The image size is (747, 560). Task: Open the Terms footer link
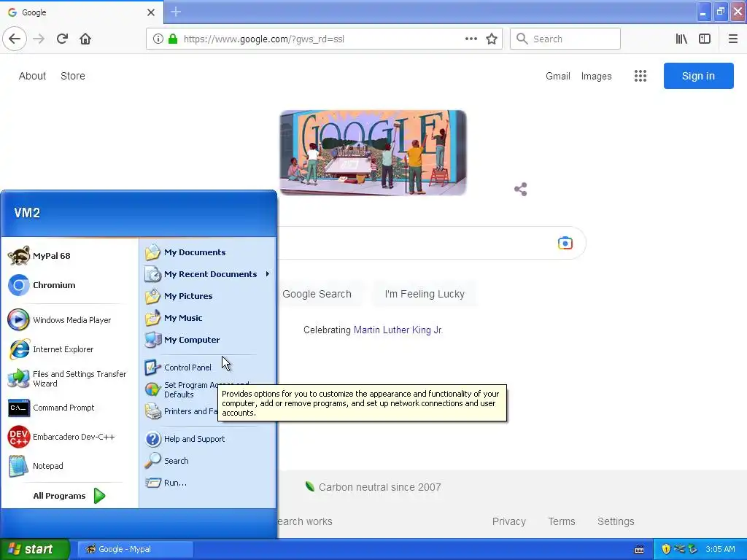click(562, 521)
